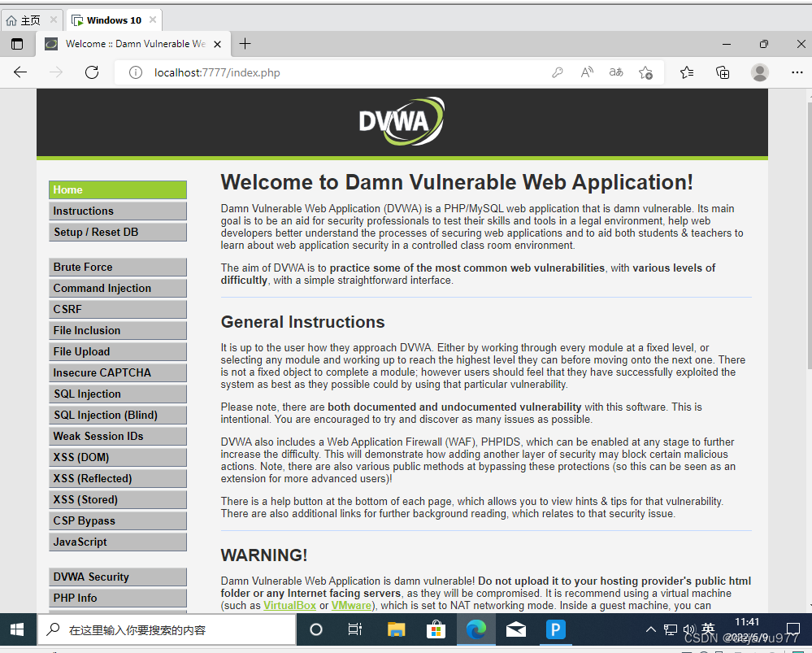Click the Windows taskbar search box
Viewport: 812px width, 653px height.
point(167,629)
